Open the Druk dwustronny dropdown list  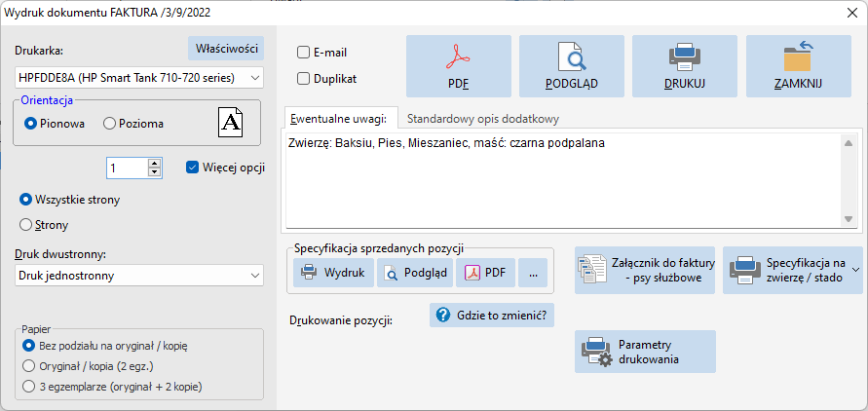pos(139,275)
